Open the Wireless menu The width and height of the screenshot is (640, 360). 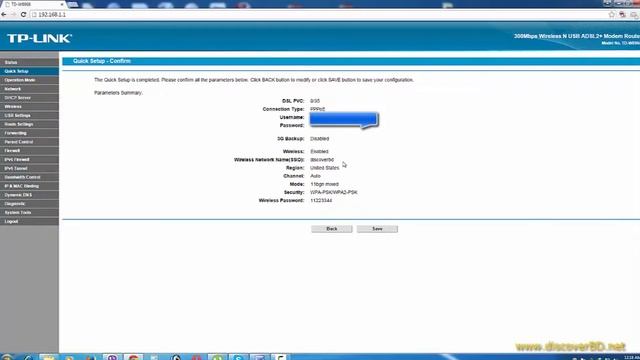pyautogui.click(x=29, y=107)
